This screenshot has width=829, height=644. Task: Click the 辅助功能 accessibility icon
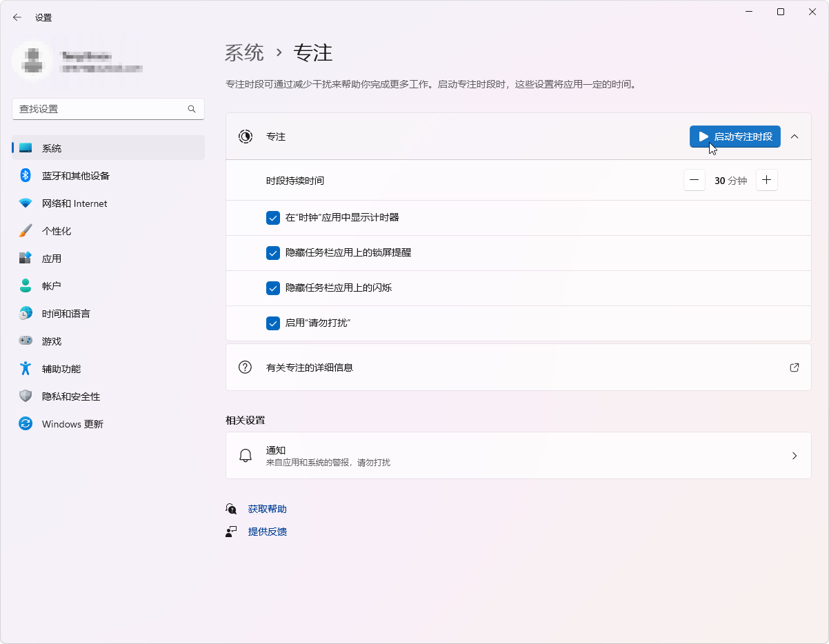[x=26, y=368]
